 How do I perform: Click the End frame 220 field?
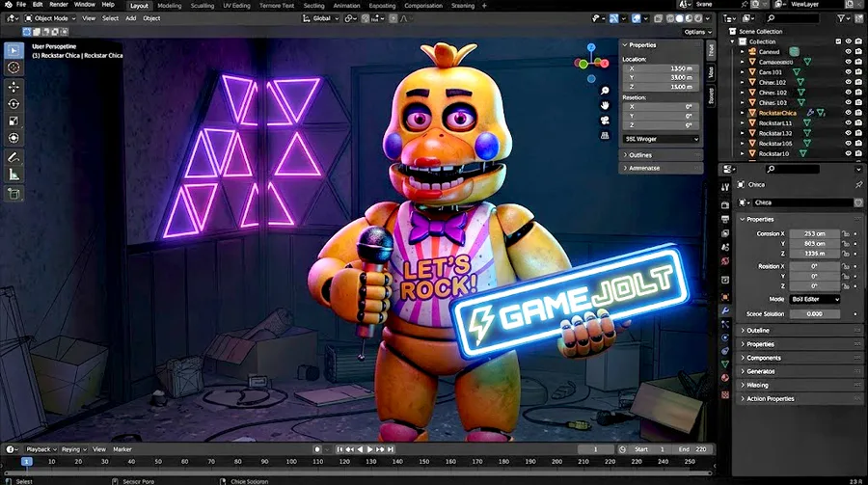pyautogui.click(x=692, y=449)
